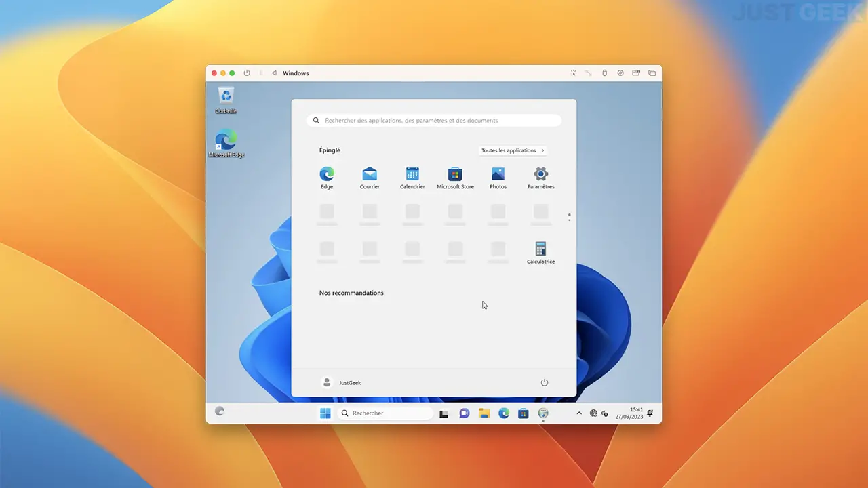This screenshot has height=488, width=868.
Task: Open the Chat app in taskbar
Action: tap(465, 413)
